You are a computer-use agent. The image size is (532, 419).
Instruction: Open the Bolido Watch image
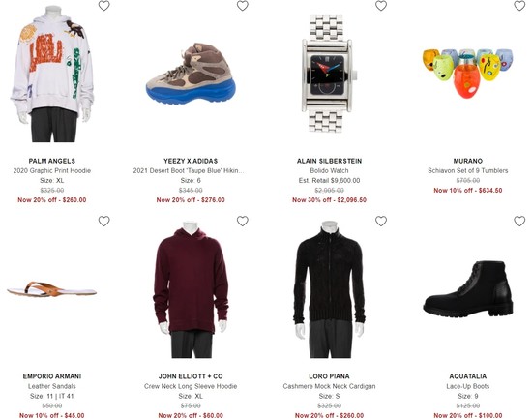pos(329,74)
